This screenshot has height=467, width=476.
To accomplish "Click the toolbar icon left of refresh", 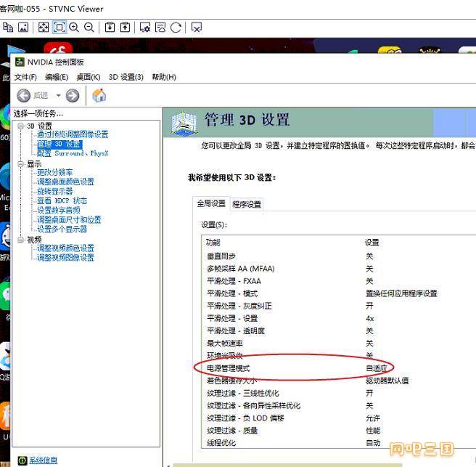I will click(x=160, y=28).
